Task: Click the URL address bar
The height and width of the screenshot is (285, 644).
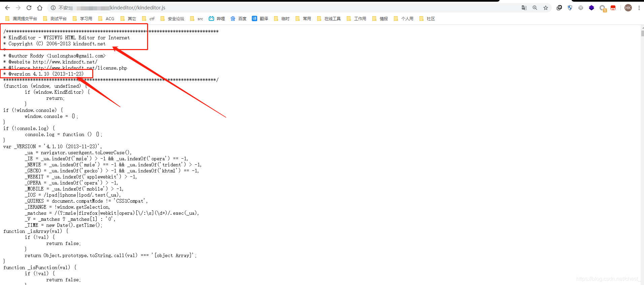Action: (283, 8)
